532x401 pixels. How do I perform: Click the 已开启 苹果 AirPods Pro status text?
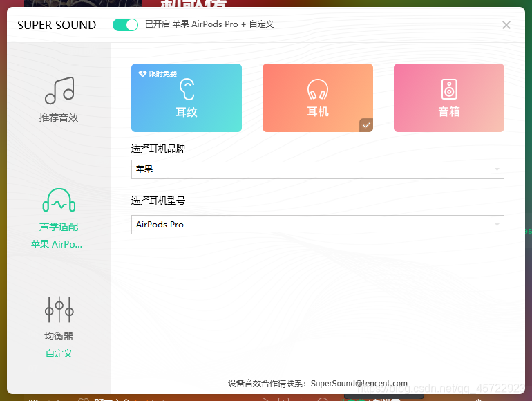[209, 24]
